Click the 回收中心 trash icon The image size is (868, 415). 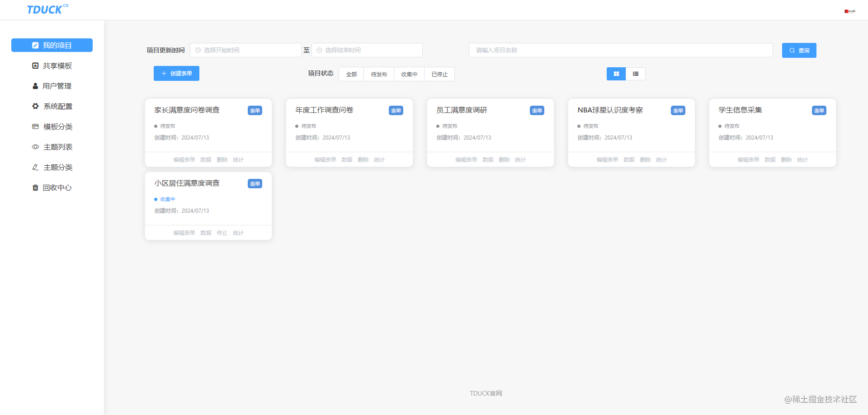35,187
